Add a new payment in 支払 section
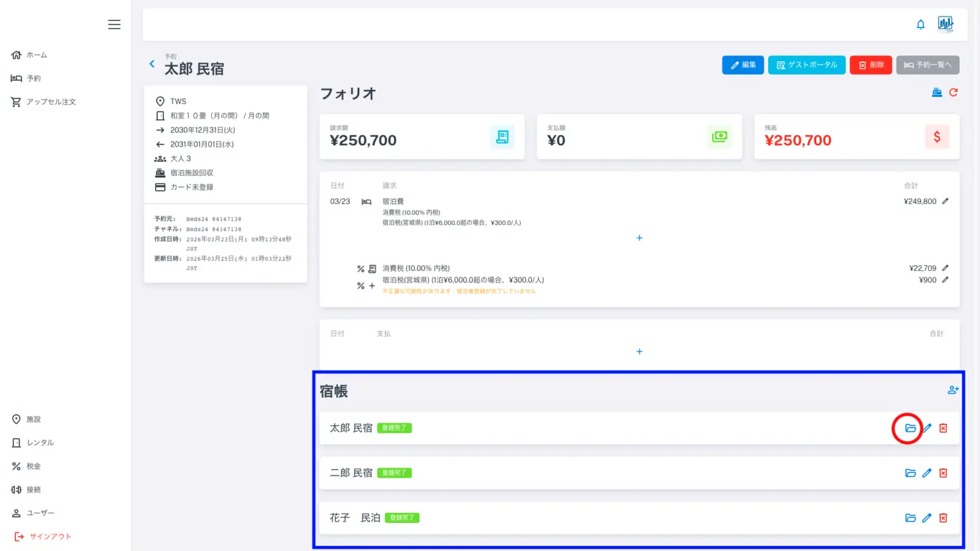 pos(639,351)
